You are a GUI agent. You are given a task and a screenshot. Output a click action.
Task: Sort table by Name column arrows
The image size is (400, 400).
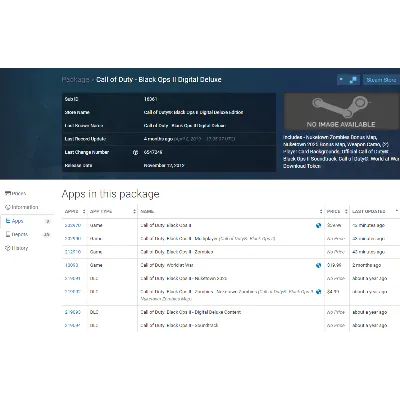(321, 211)
